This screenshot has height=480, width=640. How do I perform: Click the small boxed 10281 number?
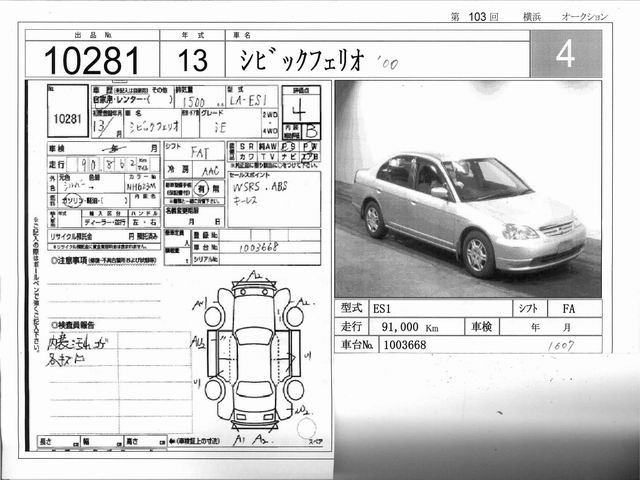pyautogui.click(x=68, y=119)
